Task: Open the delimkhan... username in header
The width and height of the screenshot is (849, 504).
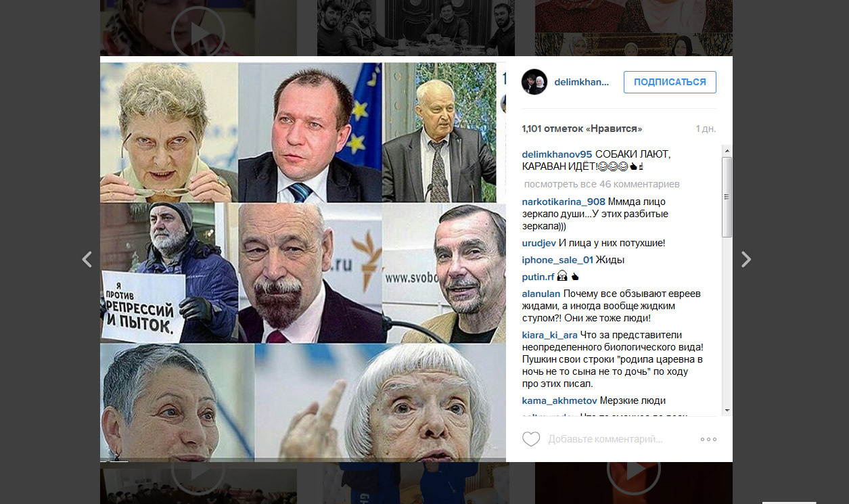Action: click(582, 82)
